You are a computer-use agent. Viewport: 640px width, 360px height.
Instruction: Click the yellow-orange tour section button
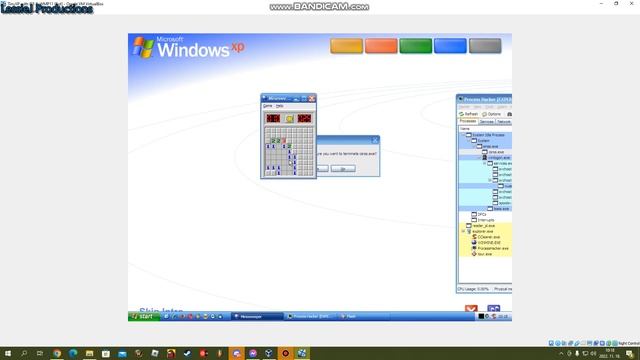[x=346, y=46]
